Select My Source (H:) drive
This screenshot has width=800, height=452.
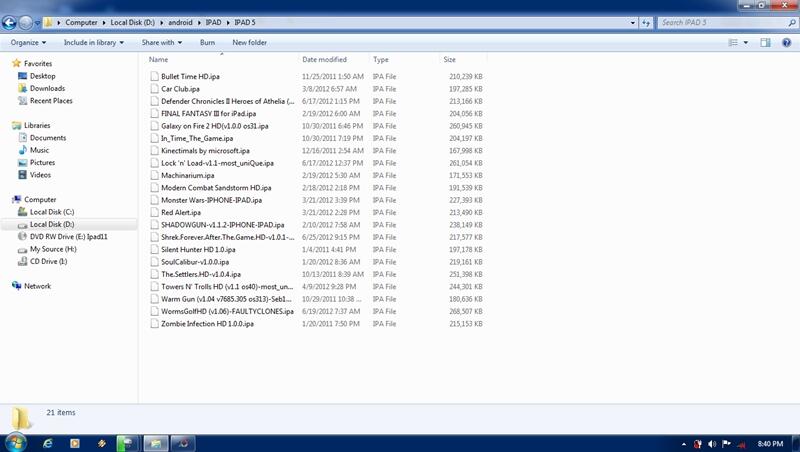(x=53, y=249)
